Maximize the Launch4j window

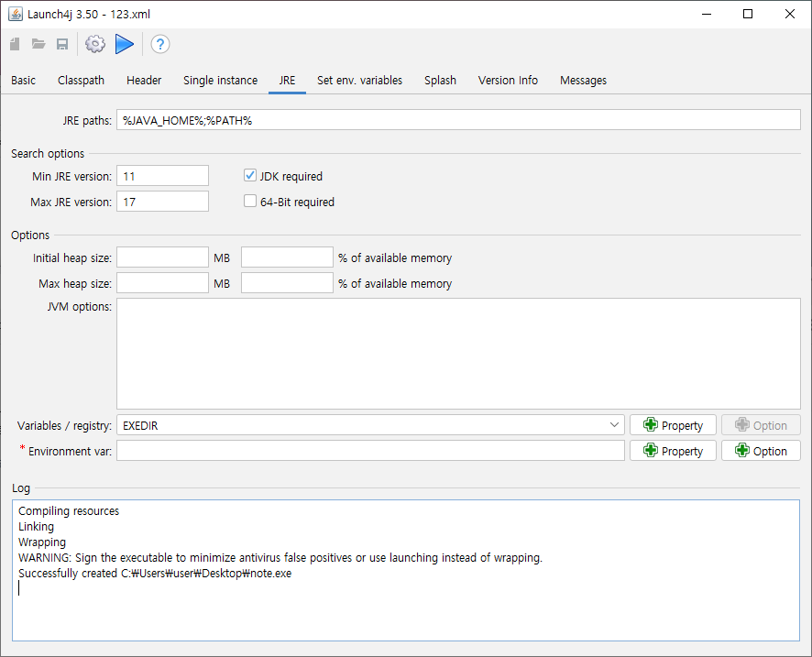(748, 14)
